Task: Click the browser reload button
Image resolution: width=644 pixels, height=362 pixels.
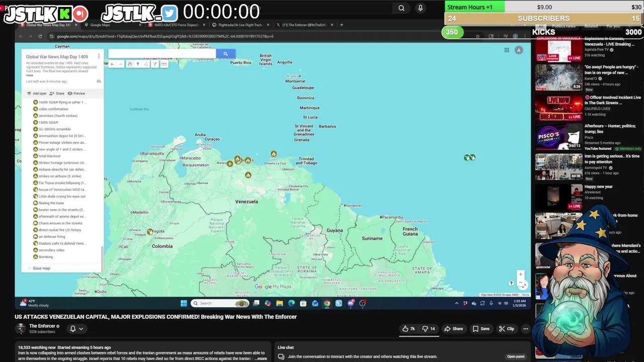Action: pyautogui.click(x=40, y=36)
